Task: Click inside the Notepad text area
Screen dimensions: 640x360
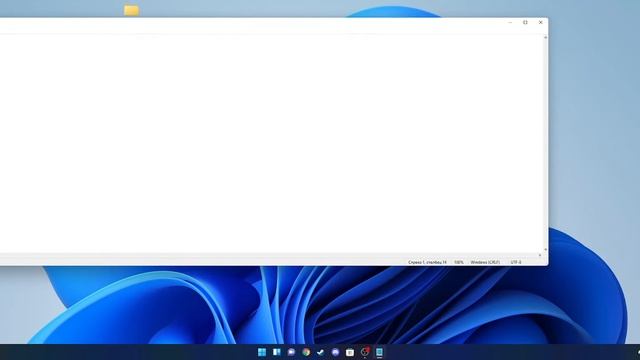Action: click(271, 143)
